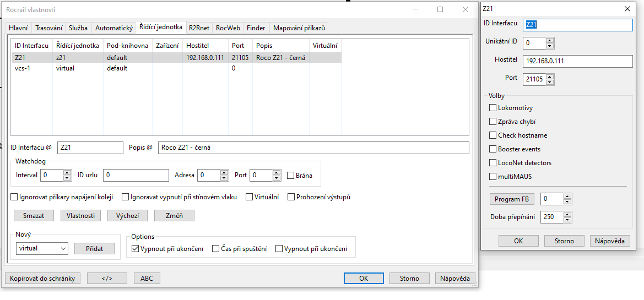Click the Hostitel input field

pos(577,61)
